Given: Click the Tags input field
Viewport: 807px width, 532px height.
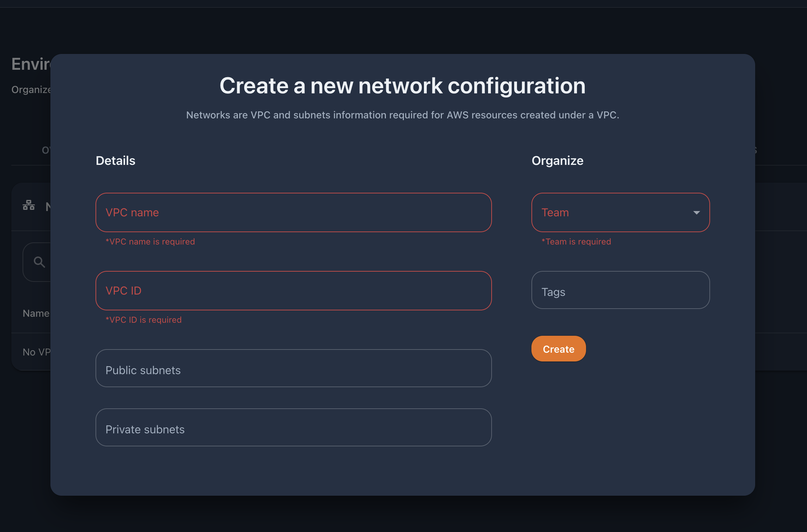Looking at the screenshot, I should coord(621,290).
